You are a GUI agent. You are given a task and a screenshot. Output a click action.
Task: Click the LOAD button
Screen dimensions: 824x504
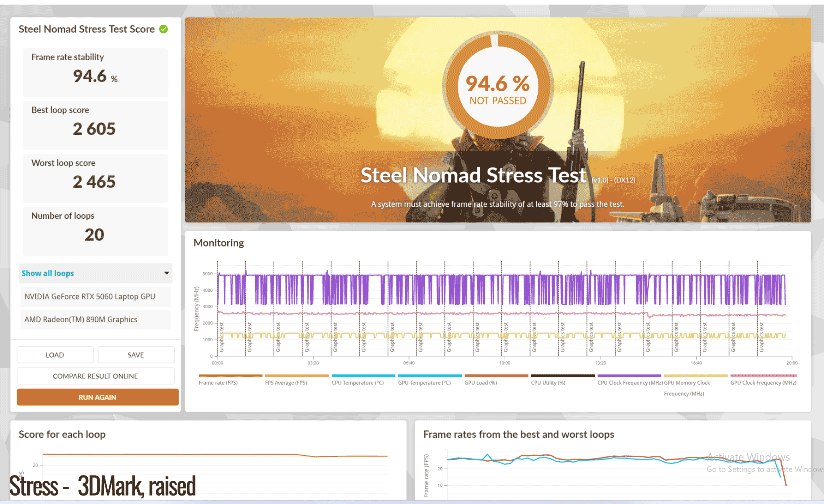[55, 355]
